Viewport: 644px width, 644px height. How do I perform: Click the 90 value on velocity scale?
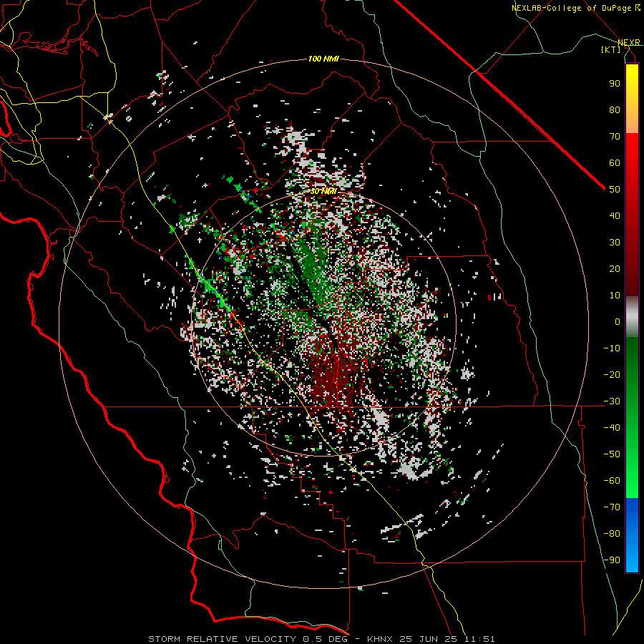click(x=615, y=84)
